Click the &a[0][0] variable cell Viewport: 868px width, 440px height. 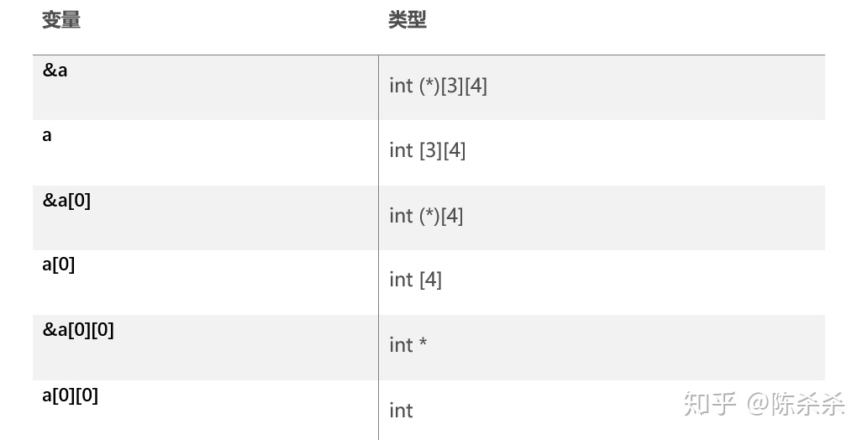[78, 329]
